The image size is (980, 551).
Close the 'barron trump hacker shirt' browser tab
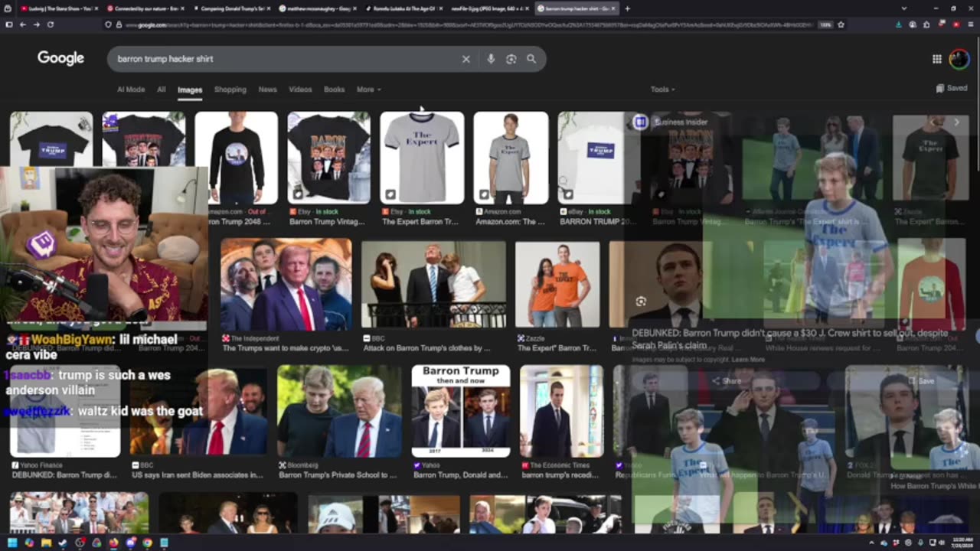[x=615, y=8]
